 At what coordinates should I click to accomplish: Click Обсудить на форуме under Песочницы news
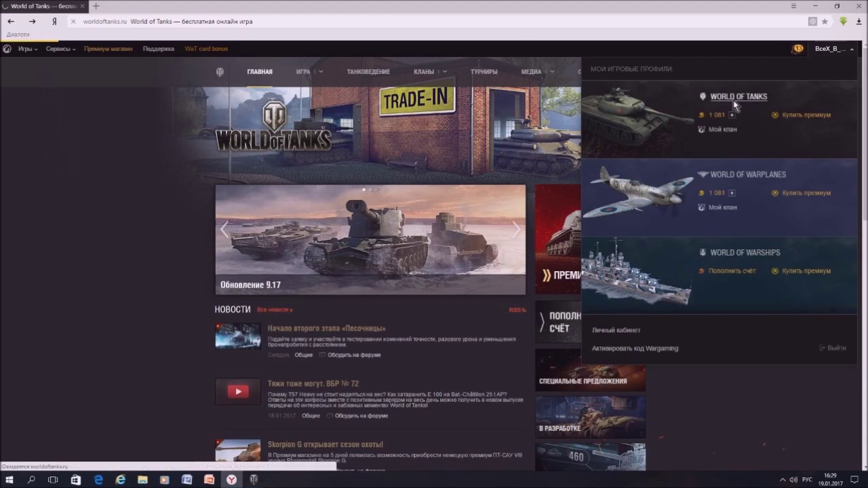353,355
